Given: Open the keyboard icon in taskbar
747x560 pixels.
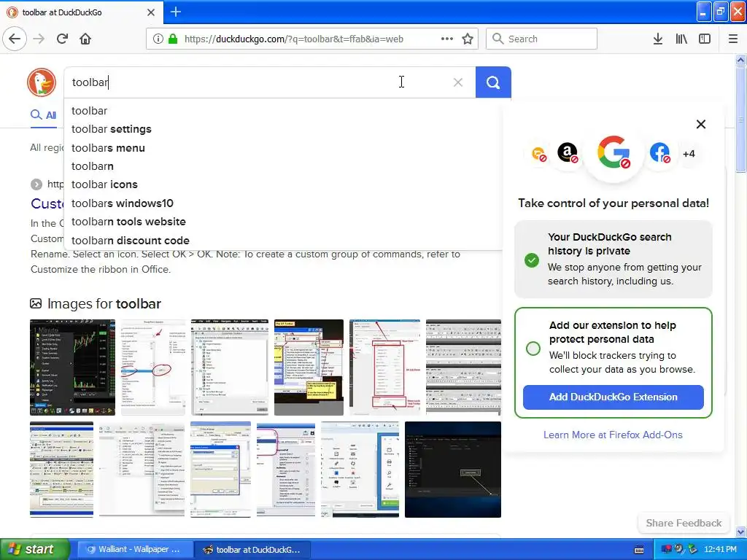Looking at the screenshot, I should (639, 550).
